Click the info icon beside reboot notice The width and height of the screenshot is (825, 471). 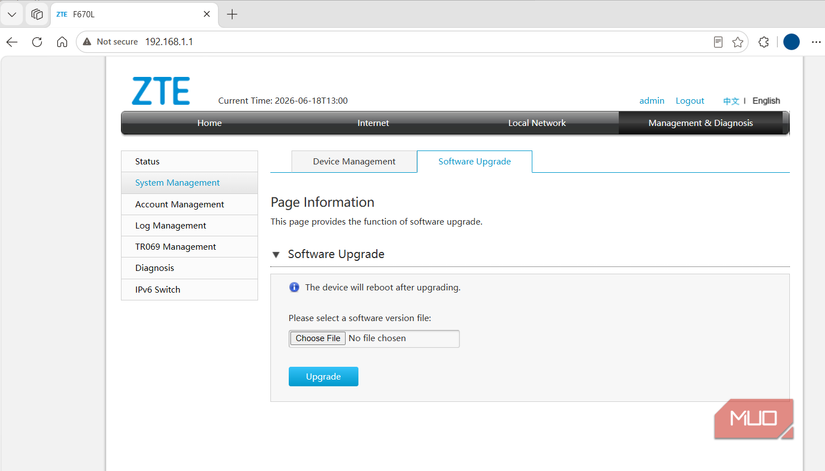pos(294,287)
